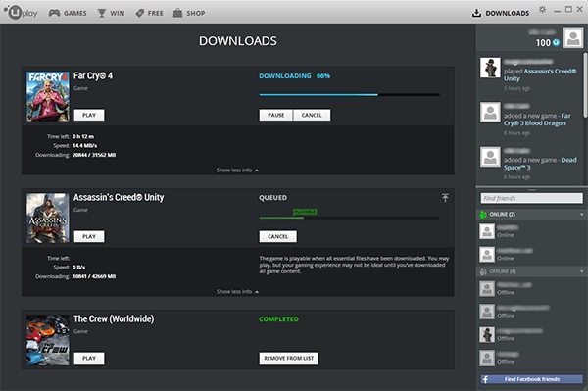Open the Games menu

click(68, 13)
